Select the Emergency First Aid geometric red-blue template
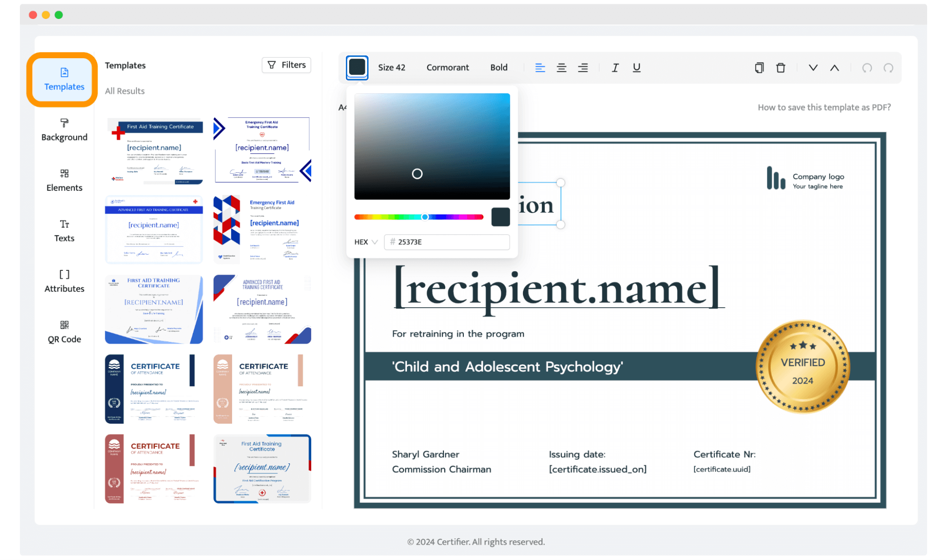Screen dimensions: 947x560 262,229
